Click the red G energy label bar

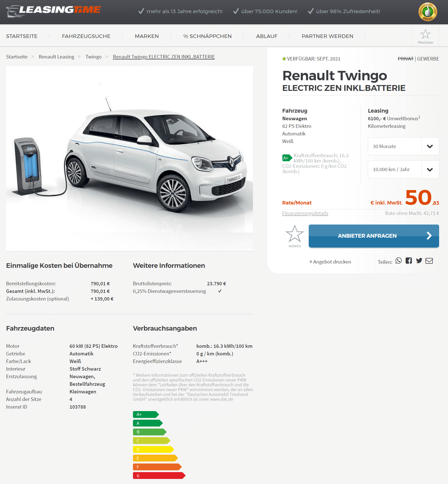tap(159, 475)
